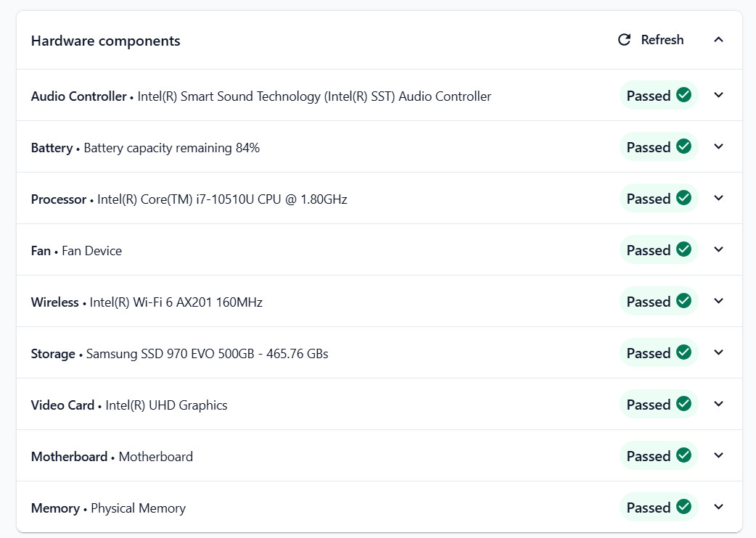Image resolution: width=756 pixels, height=538 pixels.
Task: Click the bold Storage label
Action: click(x=53, y=354)
